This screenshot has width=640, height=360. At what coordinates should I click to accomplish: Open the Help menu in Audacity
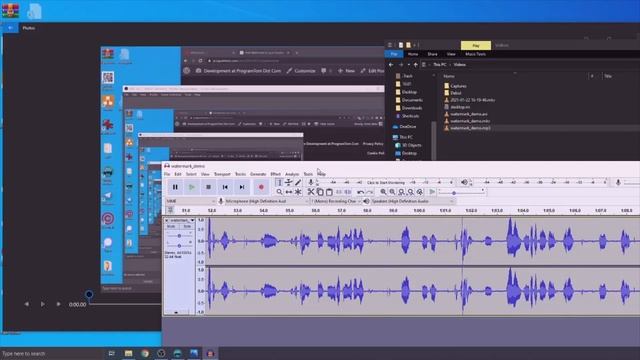(x=322, y=174)
